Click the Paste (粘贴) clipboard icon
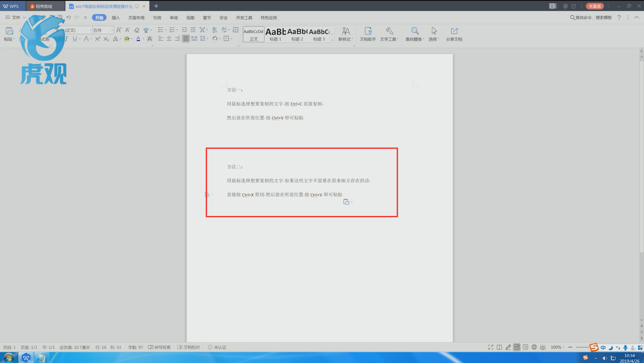Screen dimensions: 644x363 [x=9, y=31]
